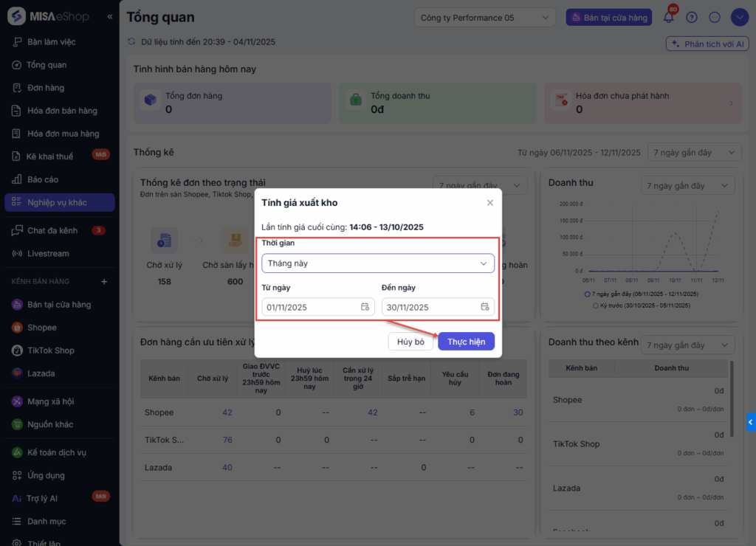Image resolution: width=756 pixels, height=546 pixels.
Task: Click the three-dots more options icon
Action: pyautogui.click(x=714, y=18)
